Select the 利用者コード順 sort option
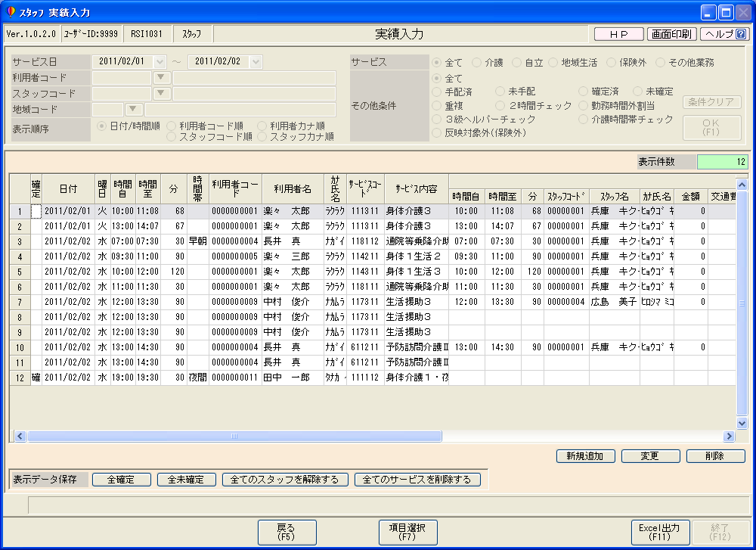This screenshot has height=550, width=756. click(x=171, y=126)
